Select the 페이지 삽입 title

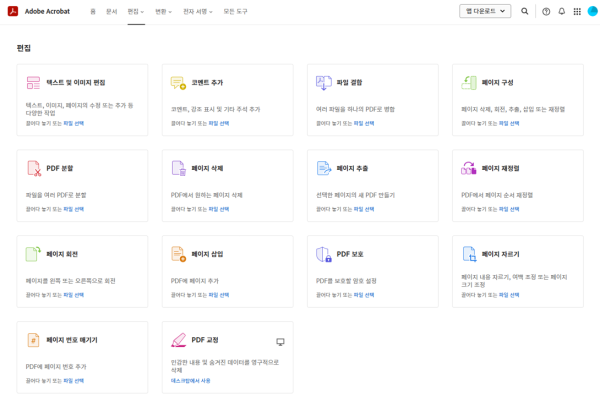207,254
